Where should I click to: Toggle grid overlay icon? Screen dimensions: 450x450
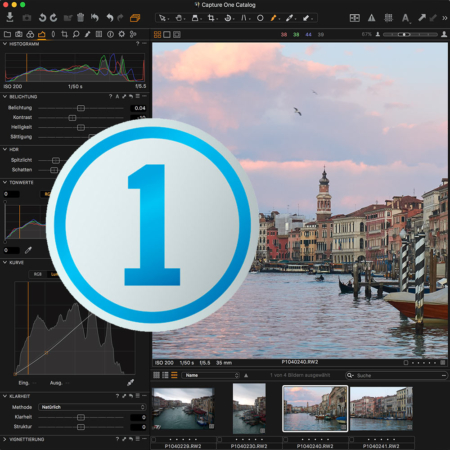388,18
